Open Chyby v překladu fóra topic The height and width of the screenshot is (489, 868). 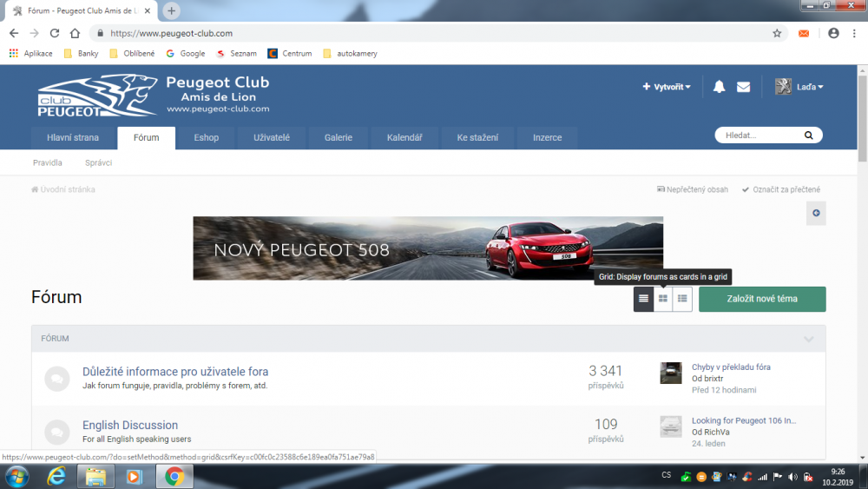pyautogui.click(x=731, y=367)
